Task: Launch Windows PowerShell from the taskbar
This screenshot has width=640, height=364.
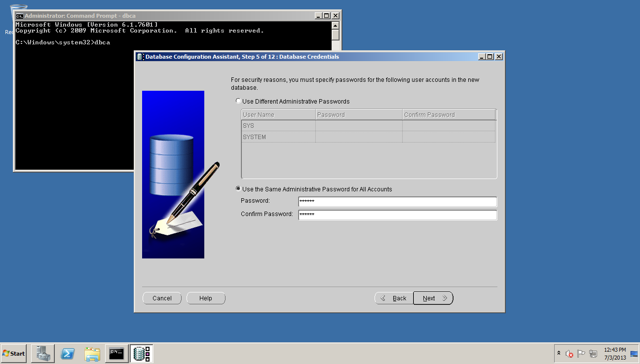Action: click(68, 353)
